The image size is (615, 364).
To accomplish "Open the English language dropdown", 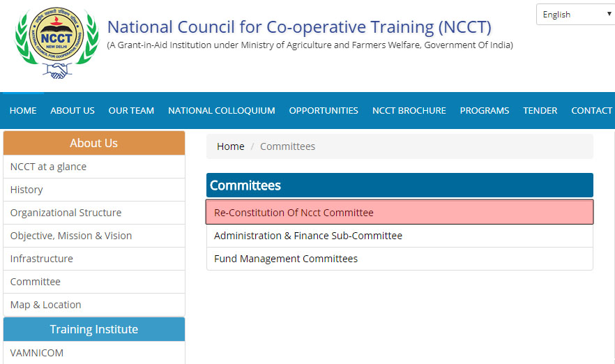I will point(575,15).
